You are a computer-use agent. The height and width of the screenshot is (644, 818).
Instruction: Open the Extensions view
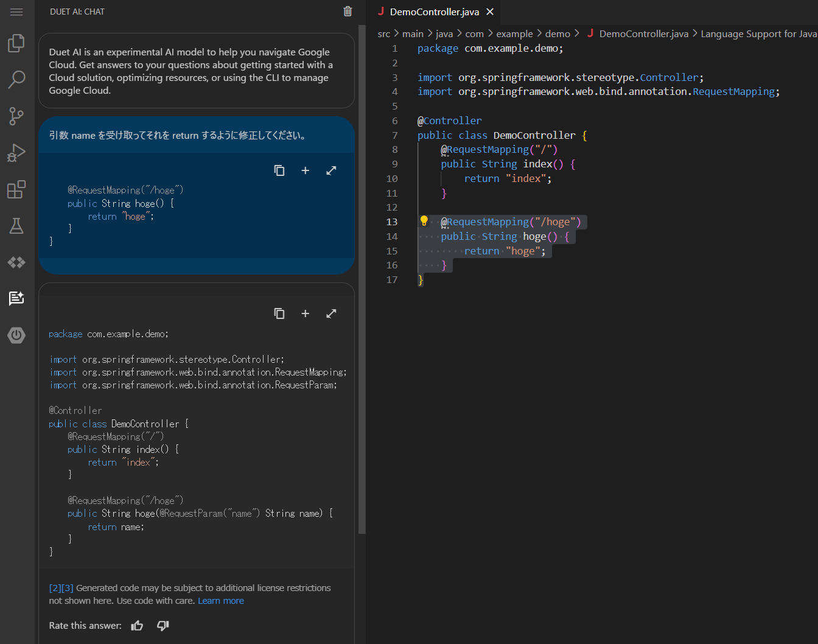click(x=16, y=189)
